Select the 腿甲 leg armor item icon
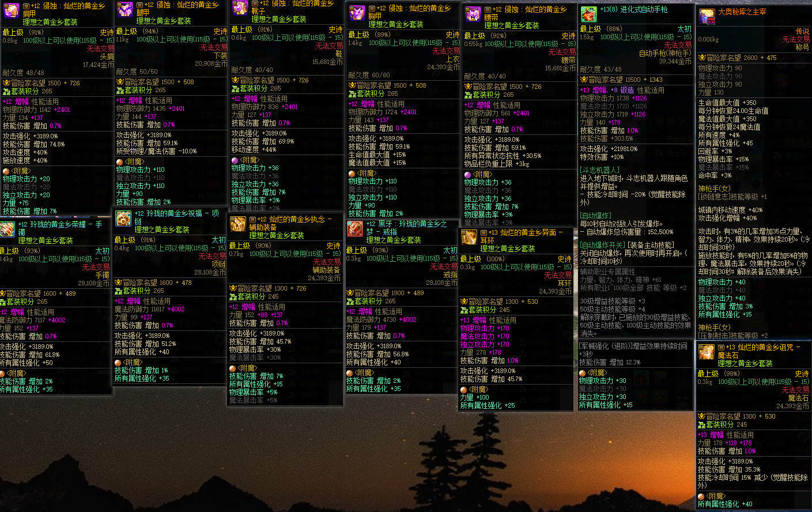 pos(124,9)
